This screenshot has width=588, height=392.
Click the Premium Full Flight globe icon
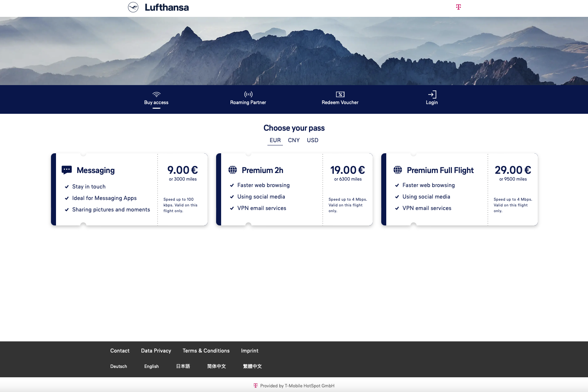coord(398,170)
